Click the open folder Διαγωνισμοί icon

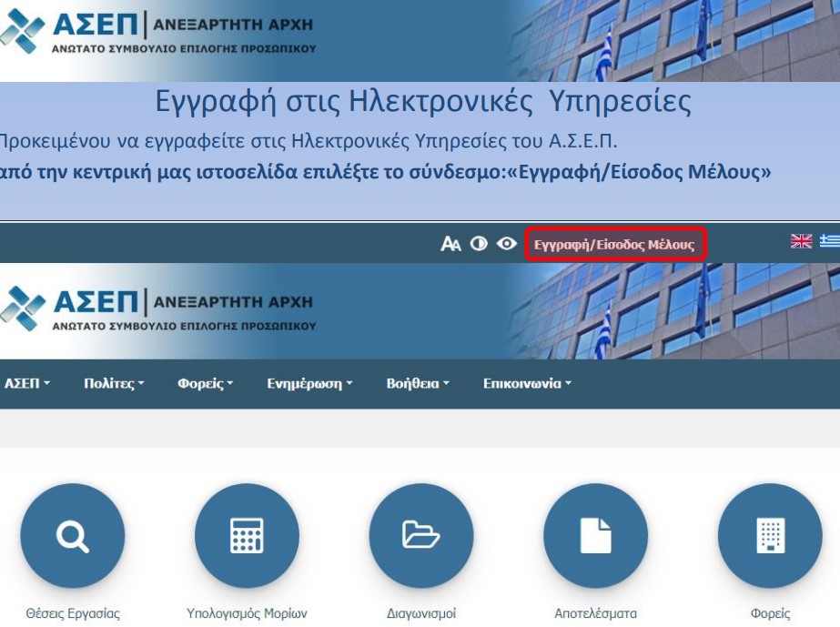coord(421,536)
